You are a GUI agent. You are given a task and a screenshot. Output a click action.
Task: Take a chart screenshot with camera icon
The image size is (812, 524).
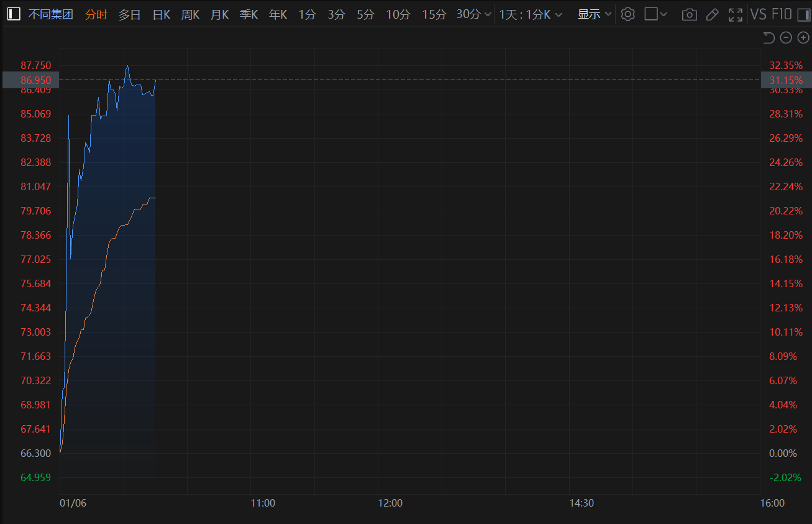coord(689,14)
